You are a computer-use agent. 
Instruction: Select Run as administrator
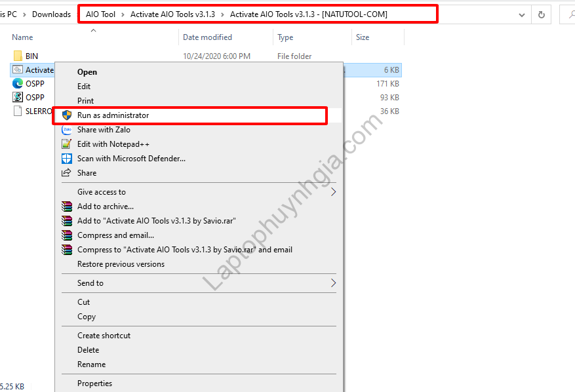tap(113, 115)
